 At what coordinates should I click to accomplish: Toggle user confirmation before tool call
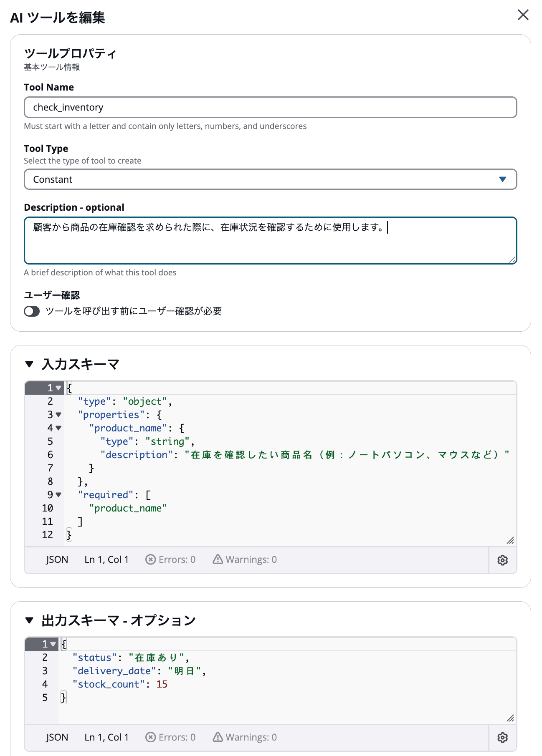click(32, 311)
